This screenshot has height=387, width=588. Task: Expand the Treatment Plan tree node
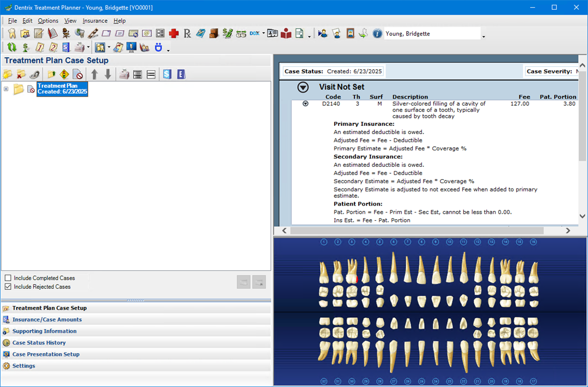6,89
